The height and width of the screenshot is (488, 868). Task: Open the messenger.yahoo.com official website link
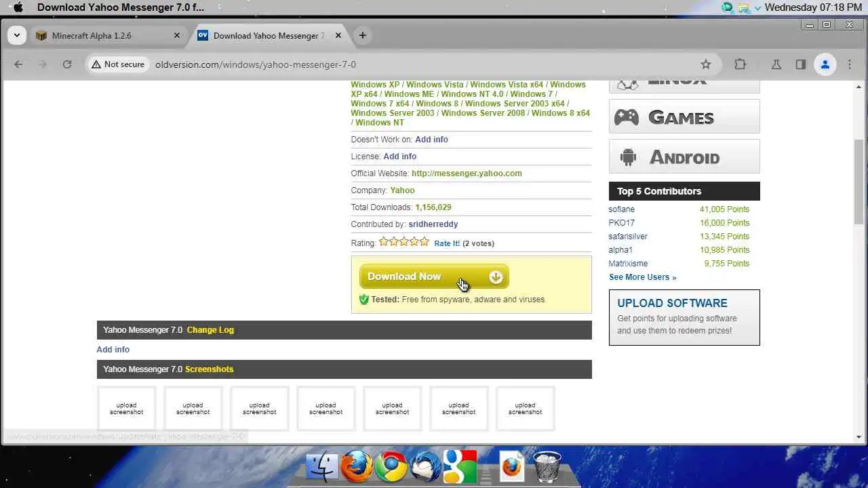pyautogui.click(x=467, y=174)
